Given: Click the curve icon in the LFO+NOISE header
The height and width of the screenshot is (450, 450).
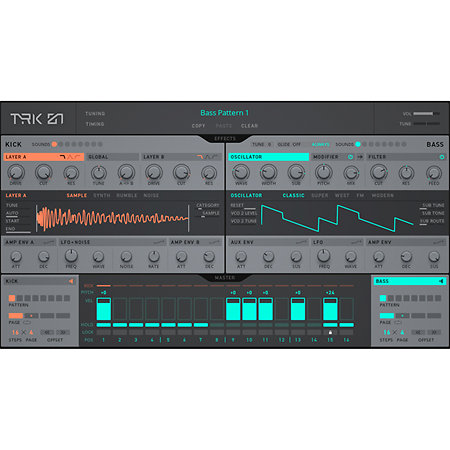Looking at the screenshot, I should [159, 242].
